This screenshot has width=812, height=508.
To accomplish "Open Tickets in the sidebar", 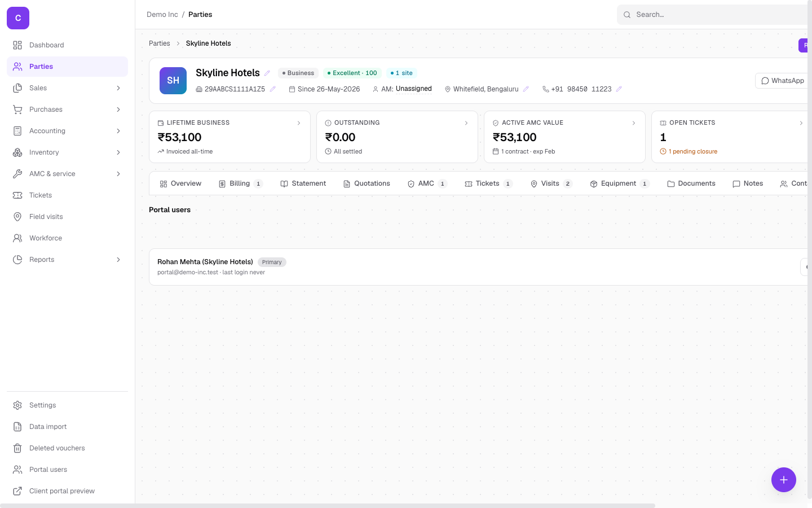I will pyautogui.click(x=67, y=195).
